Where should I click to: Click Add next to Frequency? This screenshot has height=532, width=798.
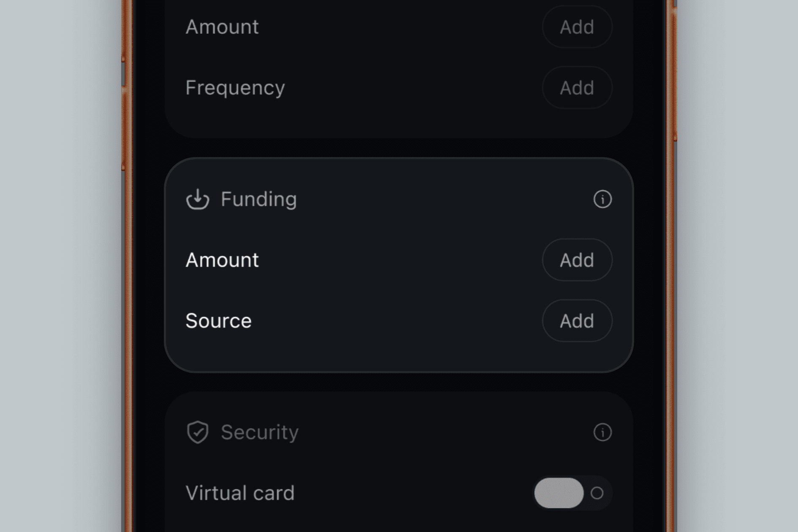point(577,87)
